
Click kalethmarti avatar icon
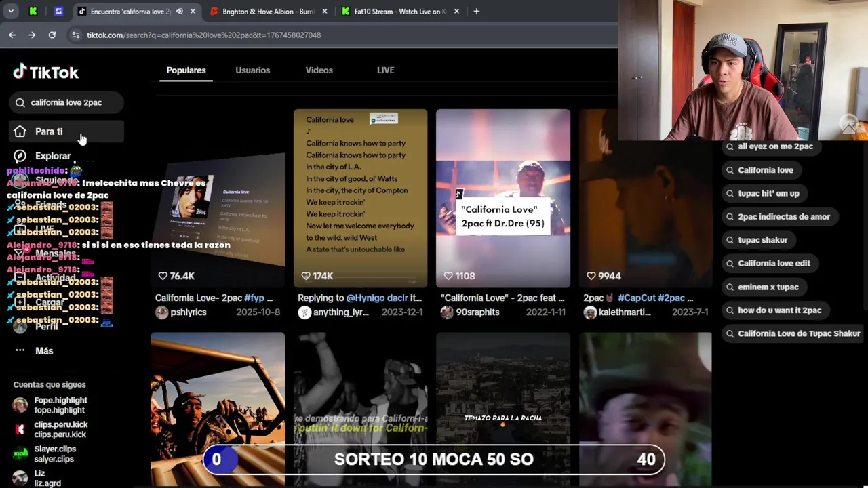click(x=590, y=312)
